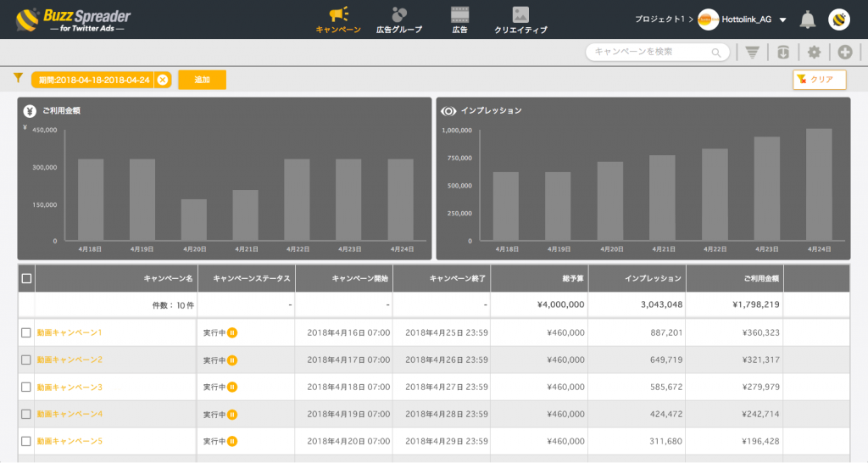
Task: Open the キャンペーン tab
Action: coord(338,20)
